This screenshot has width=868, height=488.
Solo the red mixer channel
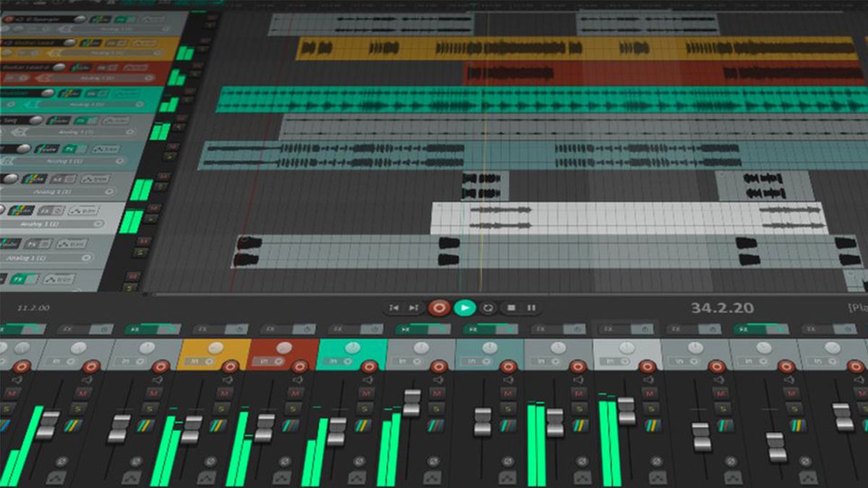tap(294, 409)
